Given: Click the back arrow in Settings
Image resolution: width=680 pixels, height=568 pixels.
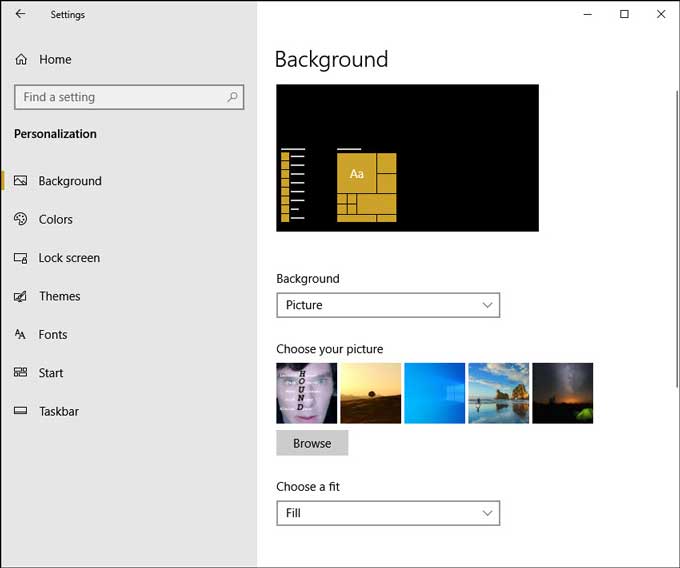Looking at the screenshot, I should [20, 14].
